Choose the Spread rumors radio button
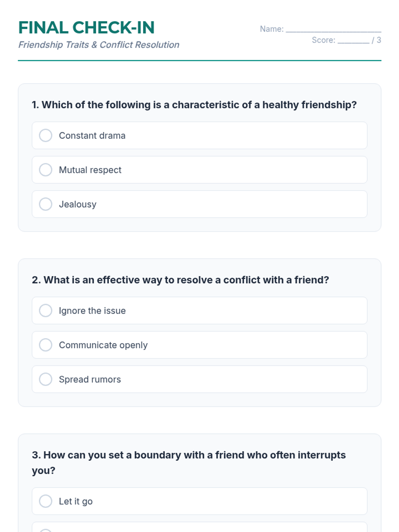The image size is (399, 532). tap(46, 379)
